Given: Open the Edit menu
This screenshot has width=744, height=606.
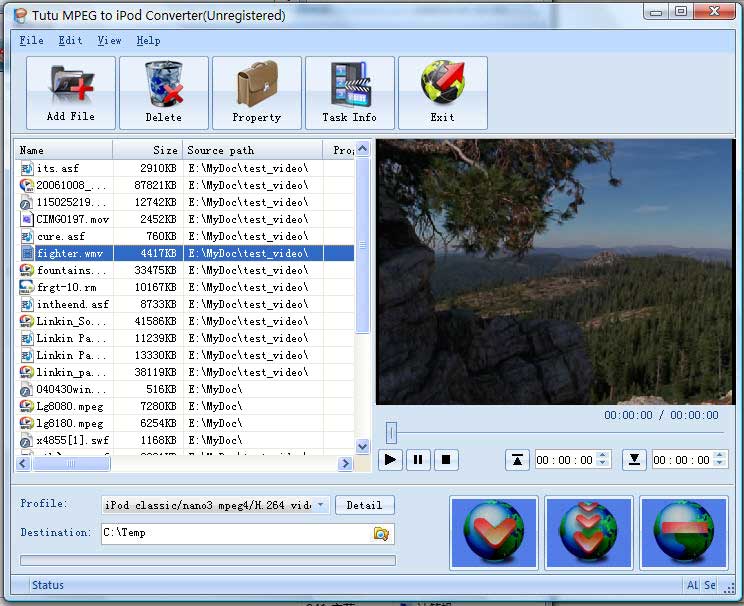Looking at the screenshot, I should click(x=70, y=41).
